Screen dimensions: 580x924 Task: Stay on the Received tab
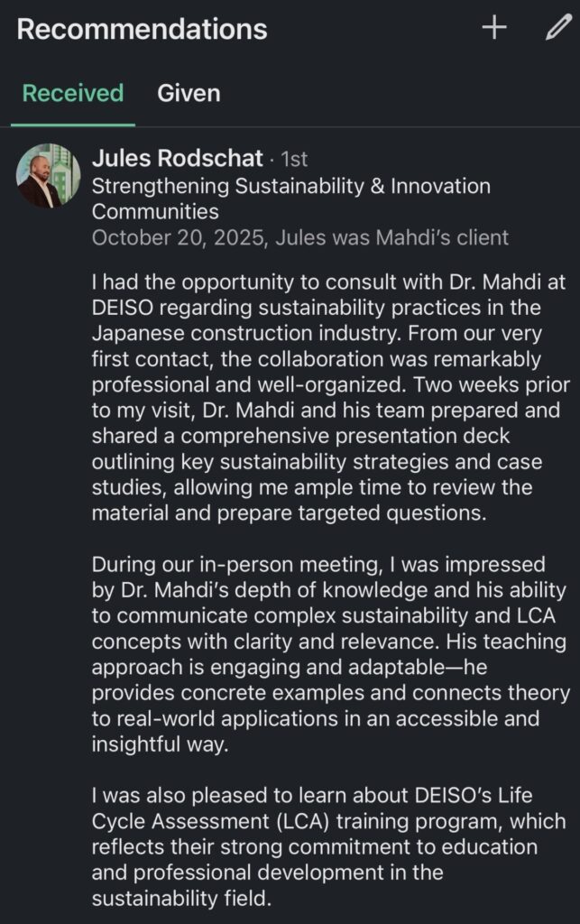pyautogui.click(x=70, y=93)
